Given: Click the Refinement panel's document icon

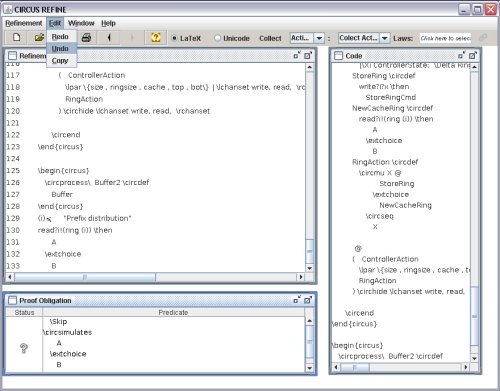Looking at the screenshot, I should (x=12, y=56).
